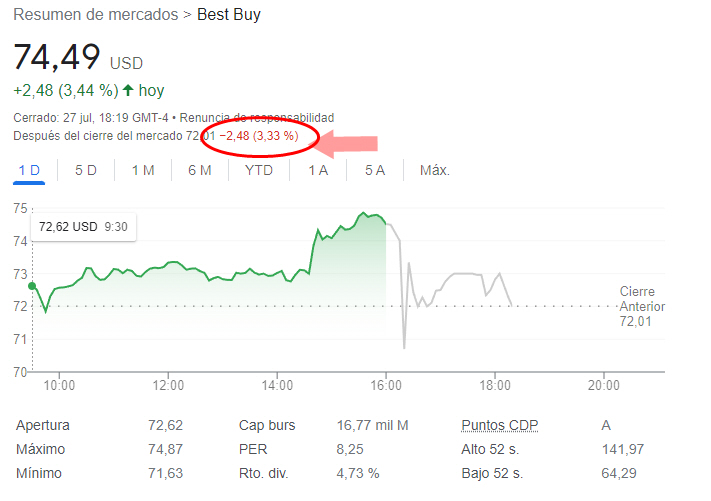This screenshot has height=501, width=711.
Task: View the 5 A chart range
Action: 375,170
